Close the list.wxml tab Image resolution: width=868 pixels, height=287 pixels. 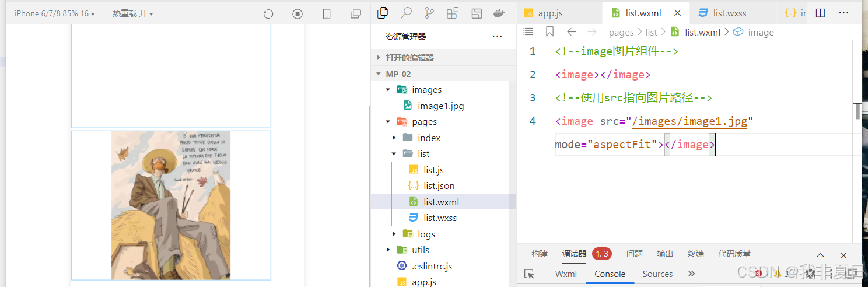pyautogui.click(x=677, y=13)
